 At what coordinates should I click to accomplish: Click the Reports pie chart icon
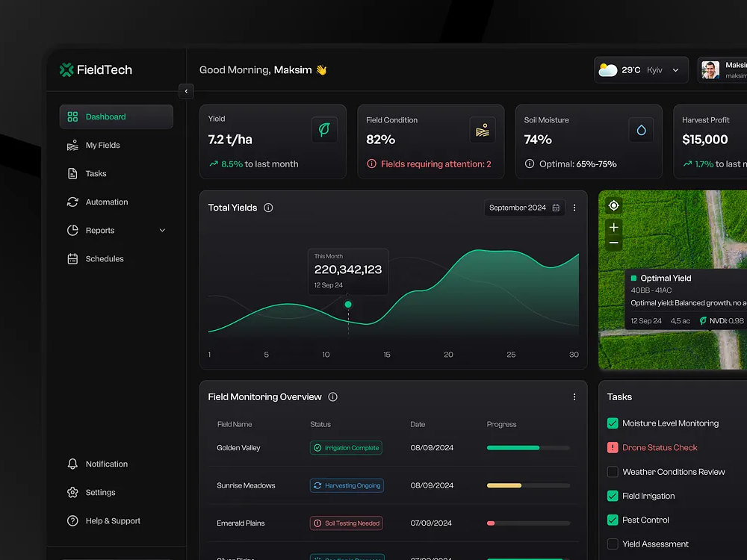72,231
